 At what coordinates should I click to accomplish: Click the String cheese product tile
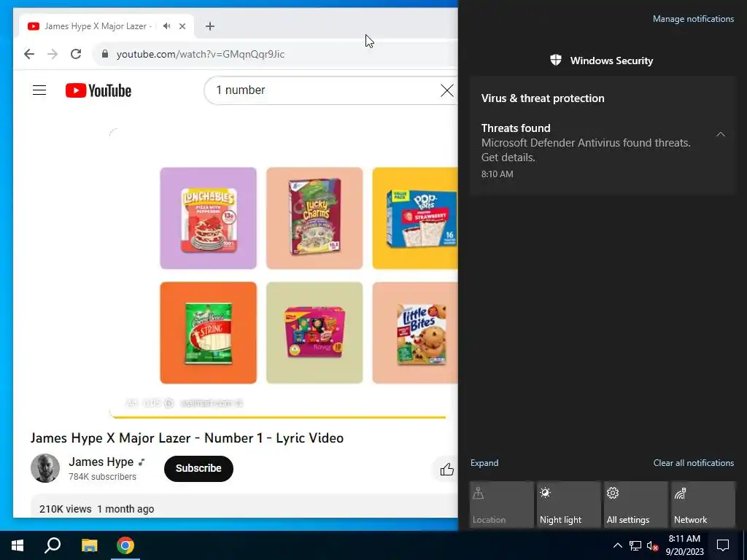208,332
